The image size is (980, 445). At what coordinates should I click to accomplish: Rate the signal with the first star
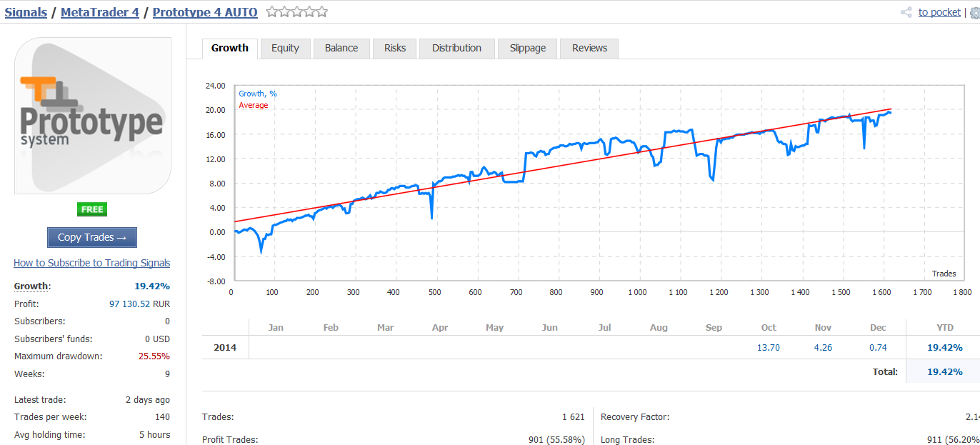click(271, 11)
